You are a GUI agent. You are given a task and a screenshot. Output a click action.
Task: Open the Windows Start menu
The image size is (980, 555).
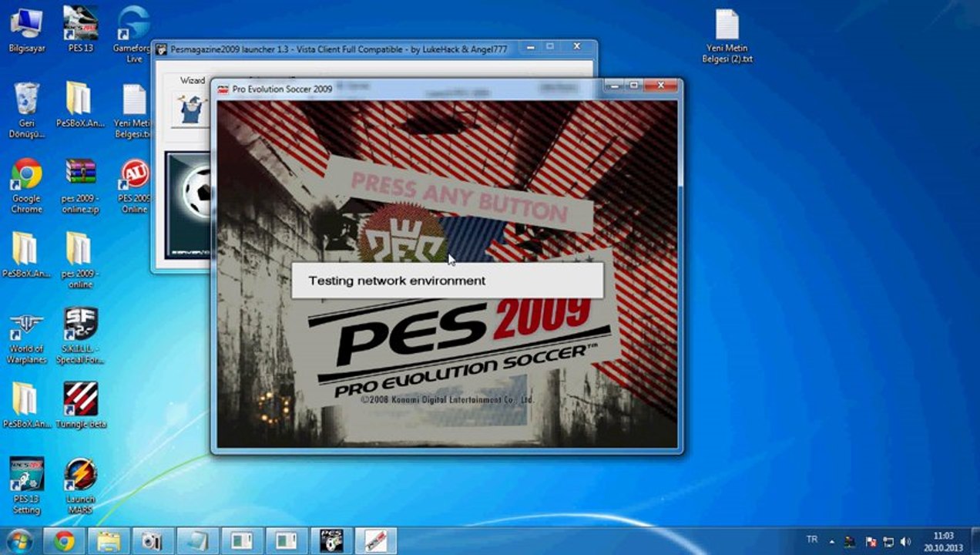point(19,540)
